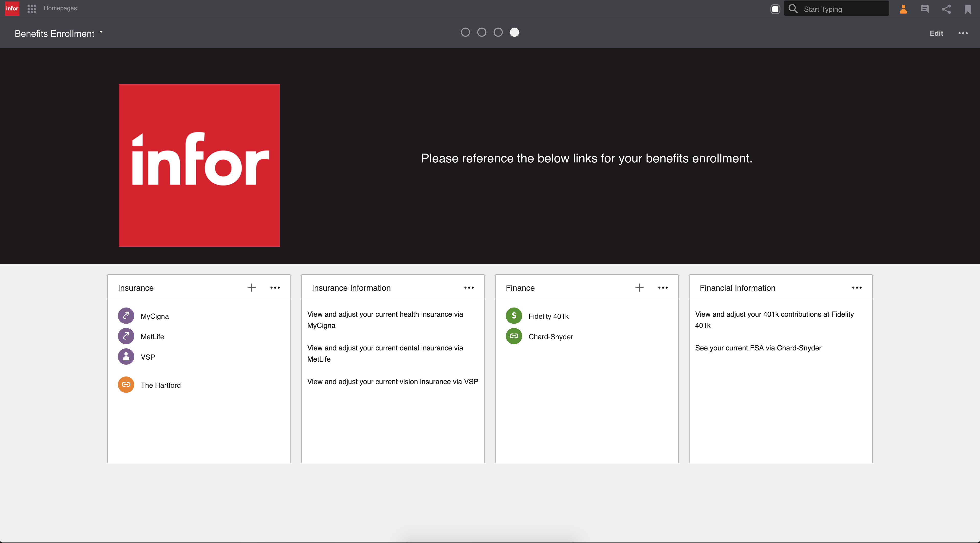980x543 pixels.
Task: Open the Fidelity 401k link
Action: tap(549, 316)
